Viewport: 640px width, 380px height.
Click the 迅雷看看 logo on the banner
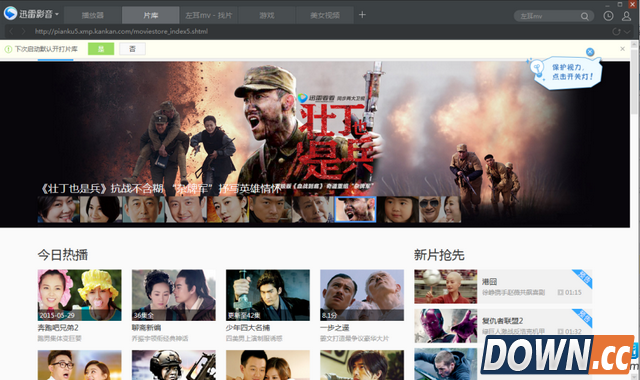tap(316, 98)
